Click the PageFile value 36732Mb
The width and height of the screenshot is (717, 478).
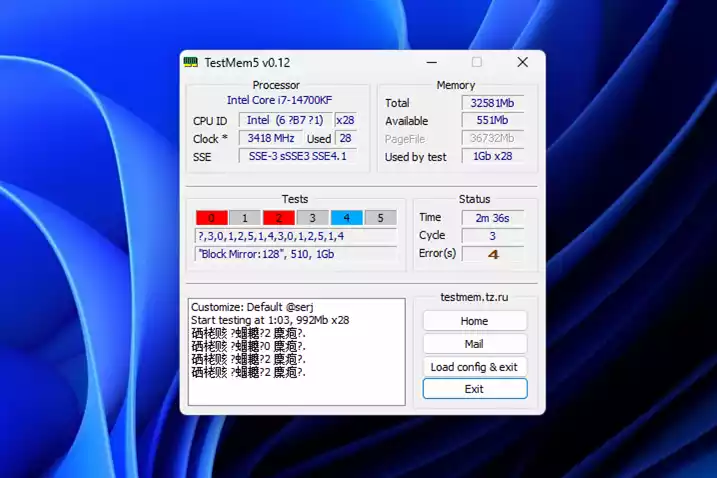click(x=492, y=138)
